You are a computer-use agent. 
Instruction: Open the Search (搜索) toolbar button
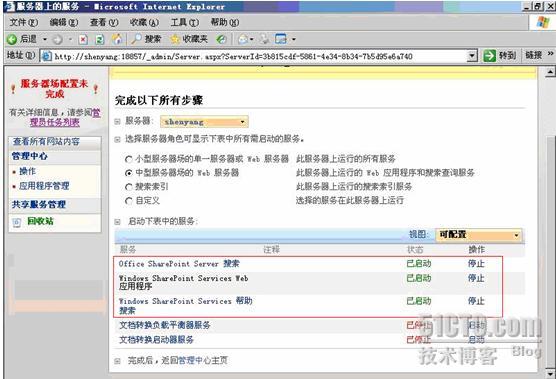click(146, 39)
